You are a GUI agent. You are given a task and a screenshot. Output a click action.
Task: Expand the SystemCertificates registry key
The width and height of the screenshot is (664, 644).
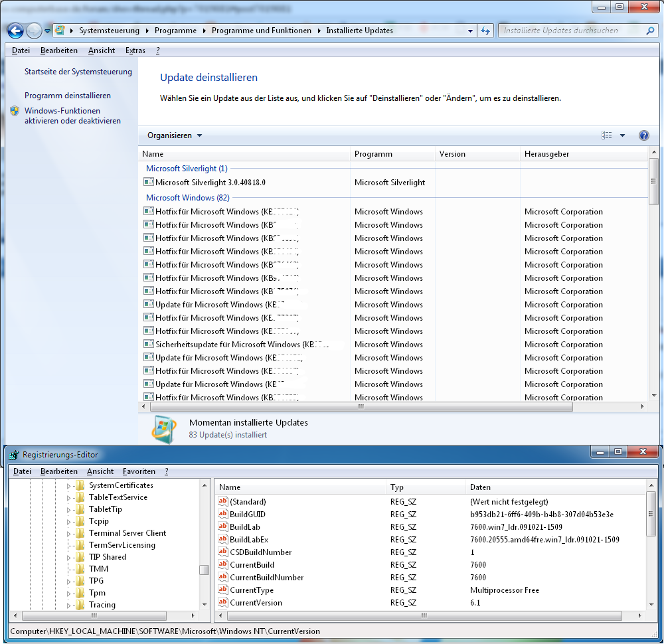(68, 486)
